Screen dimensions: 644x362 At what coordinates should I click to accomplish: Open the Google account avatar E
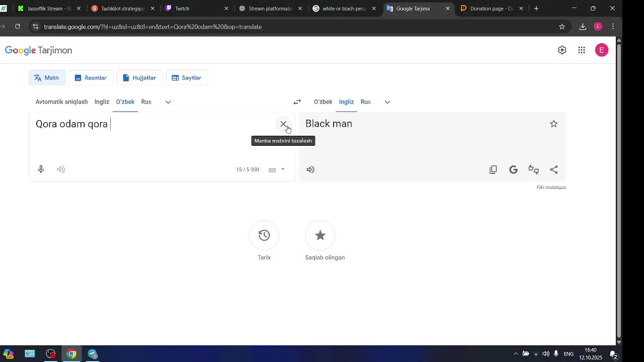pyautogui.click(x=602, y=50)
